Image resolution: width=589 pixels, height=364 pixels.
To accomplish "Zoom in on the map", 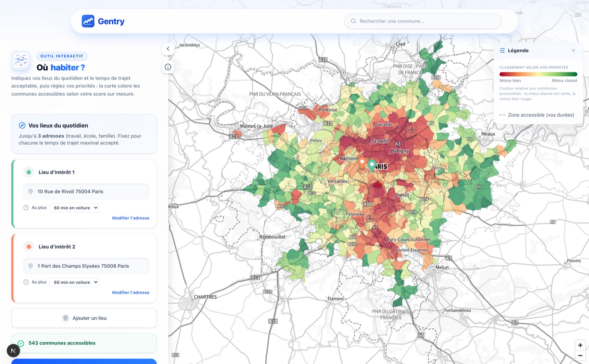I will [x=580, y=345].
